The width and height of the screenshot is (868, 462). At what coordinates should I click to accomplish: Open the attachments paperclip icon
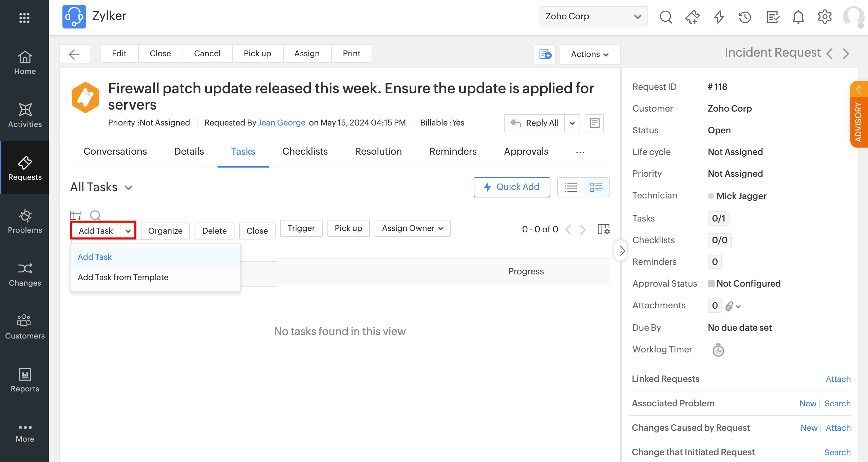pyautogui.click(x=730, y=306)
